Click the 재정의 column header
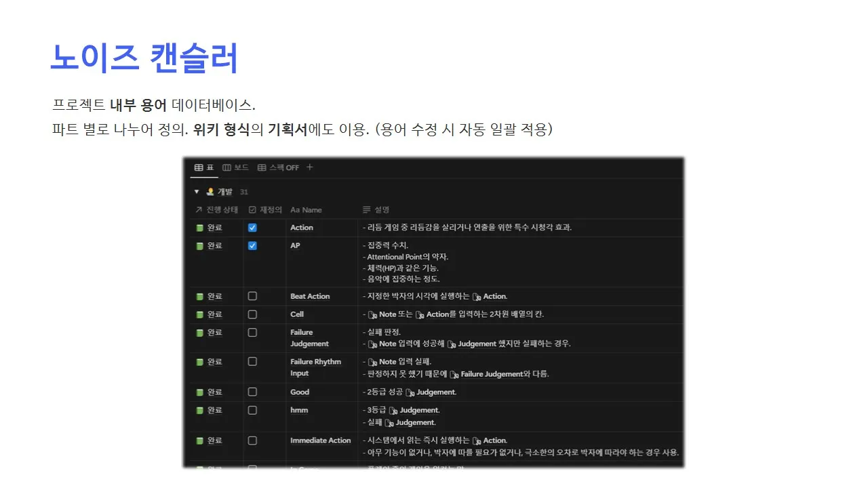This screenshot has width=868, height=488. [265, 210]
